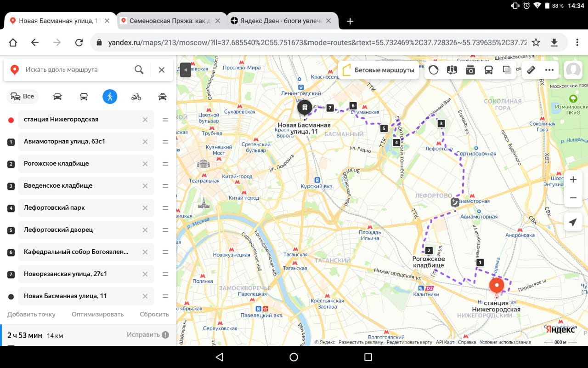Click drag handle of станция Нижегородская row

click(165, 120)
